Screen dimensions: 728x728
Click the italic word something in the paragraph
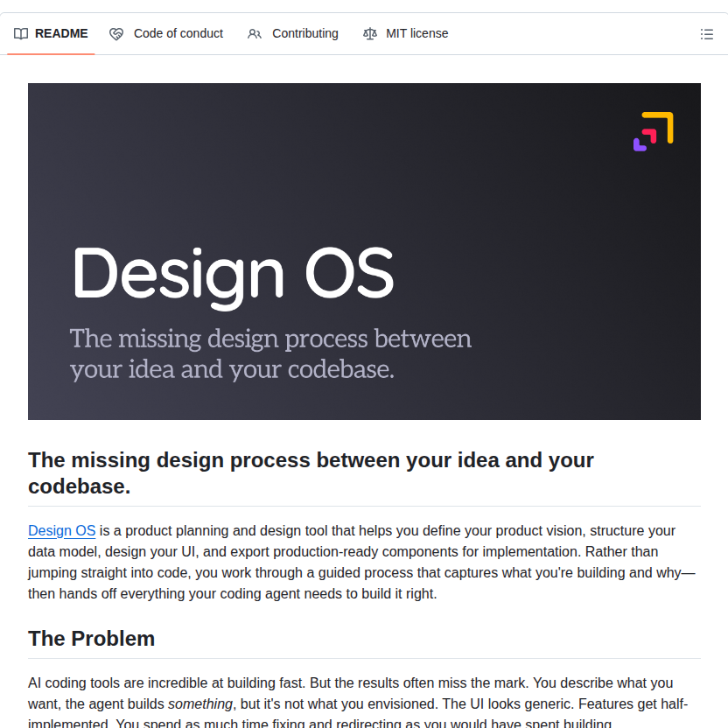pos(200,703)
